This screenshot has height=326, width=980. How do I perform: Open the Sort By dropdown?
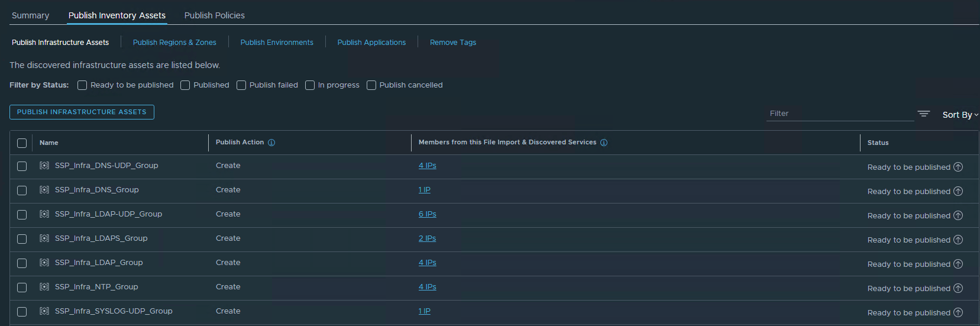[960, 115]
